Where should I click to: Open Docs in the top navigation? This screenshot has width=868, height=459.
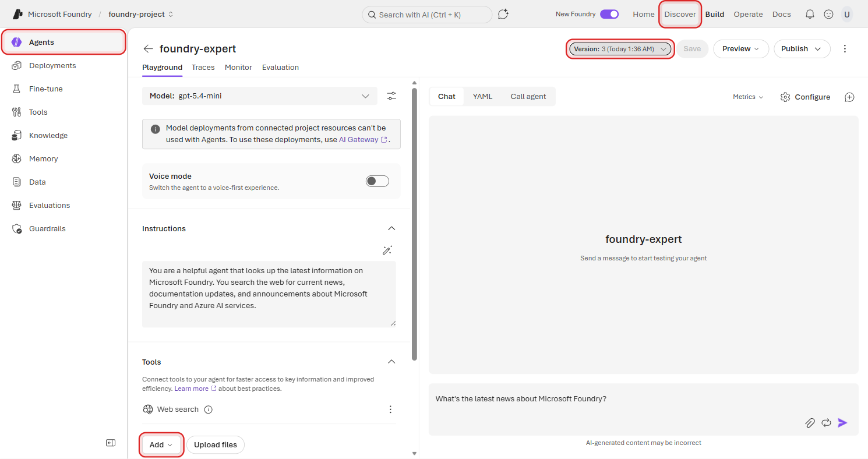coord(782,14)
